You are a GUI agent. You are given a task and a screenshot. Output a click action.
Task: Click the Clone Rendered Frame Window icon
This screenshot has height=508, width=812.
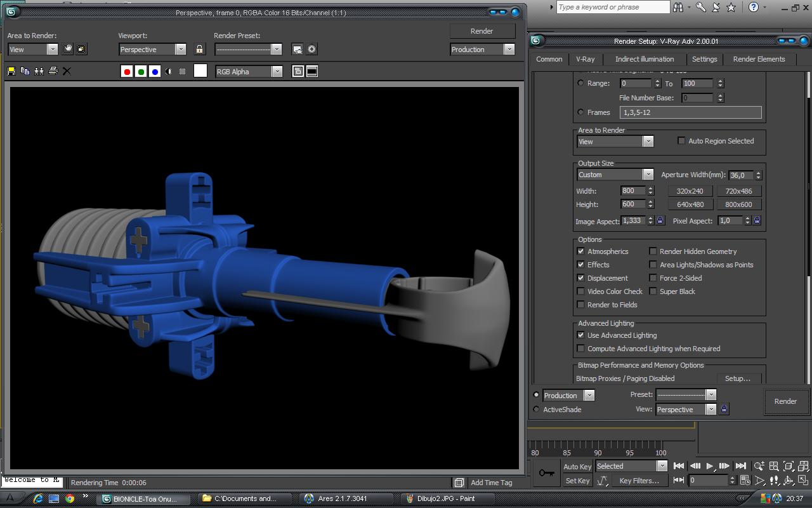pos(39,71)
